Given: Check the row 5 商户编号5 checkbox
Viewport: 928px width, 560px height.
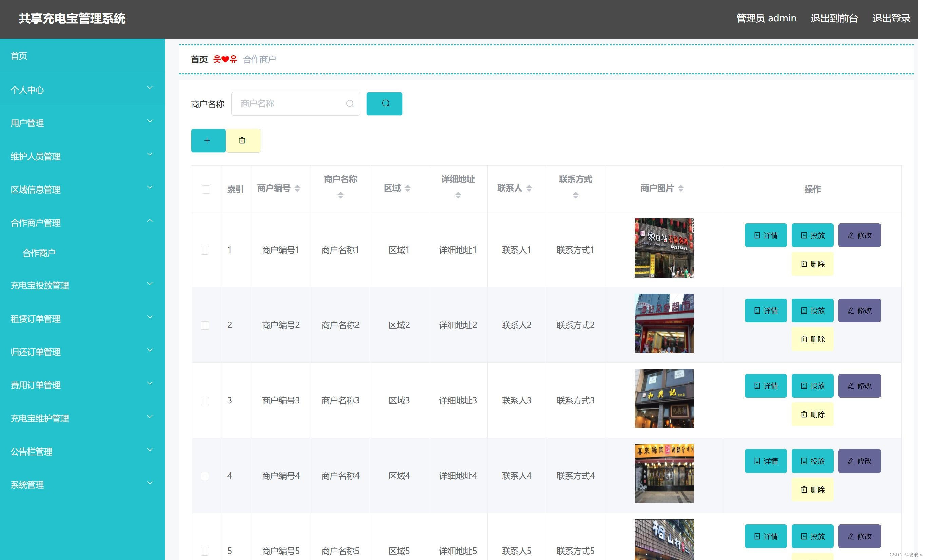Looking at the screenshot, I should click(x=205, y=551).
